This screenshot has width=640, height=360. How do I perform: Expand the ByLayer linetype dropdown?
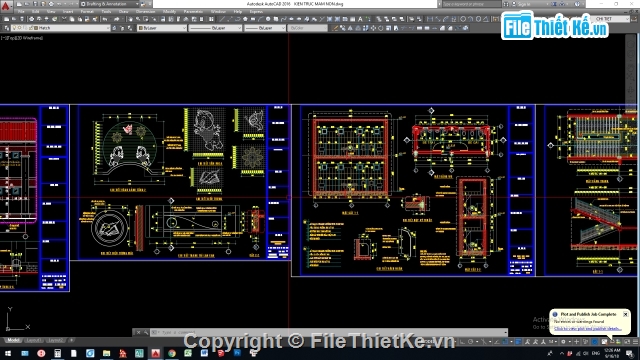pos(215,28)
